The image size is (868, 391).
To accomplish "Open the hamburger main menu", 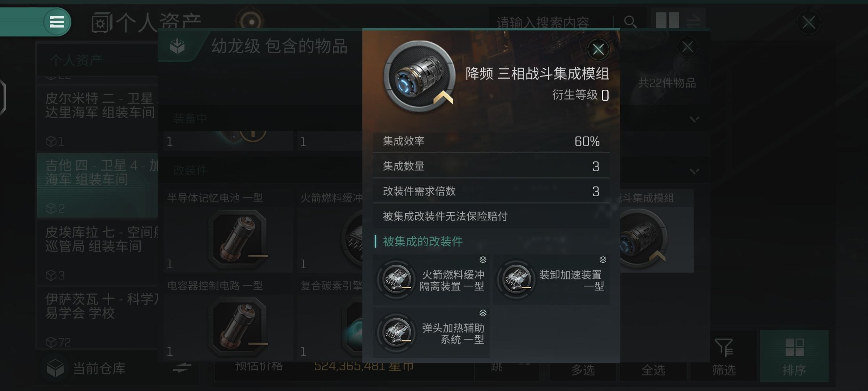I will pyautogui.click(x=57, y=22).
